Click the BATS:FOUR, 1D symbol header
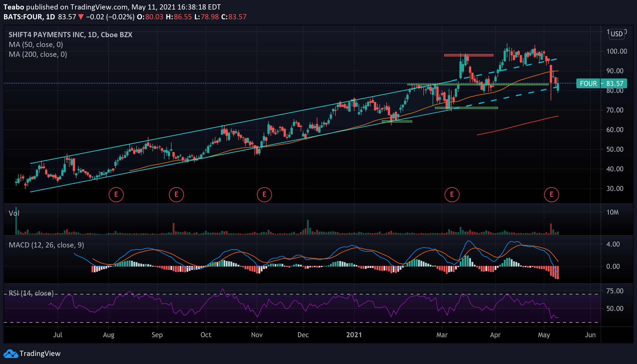 coord(29,17)
